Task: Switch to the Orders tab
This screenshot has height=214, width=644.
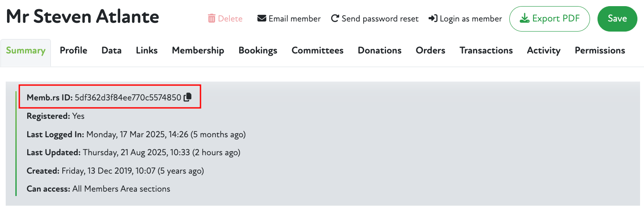Action: point(430,50)
